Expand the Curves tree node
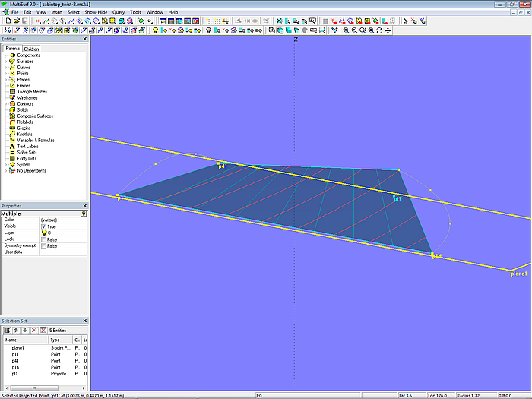Screen dimensions: 532x399 click(5, 68)
